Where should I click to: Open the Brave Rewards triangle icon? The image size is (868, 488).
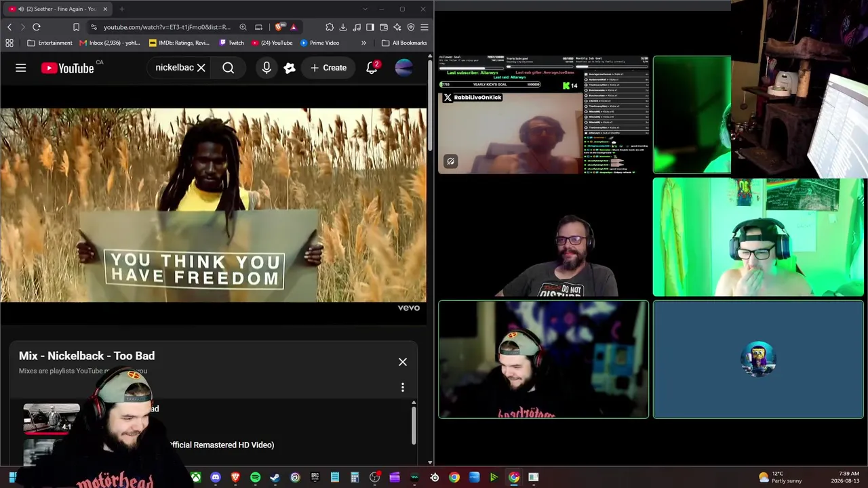tap(293, 27)
